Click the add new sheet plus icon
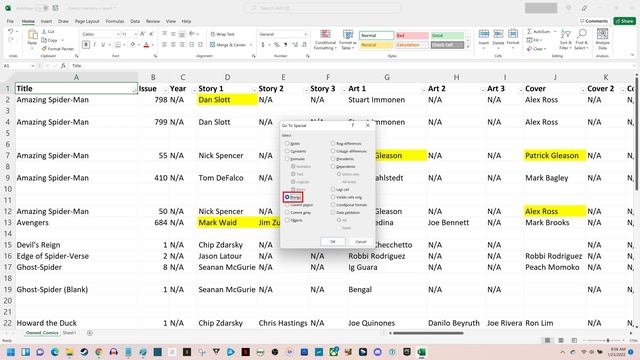The width and height of the screenshot is (640, 360). [90, 333]
